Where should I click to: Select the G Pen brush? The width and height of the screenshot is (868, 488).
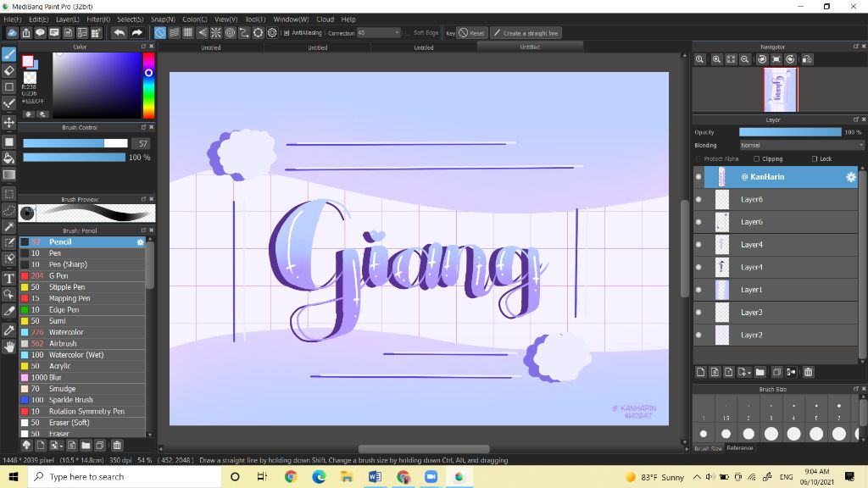coord(82,276)
